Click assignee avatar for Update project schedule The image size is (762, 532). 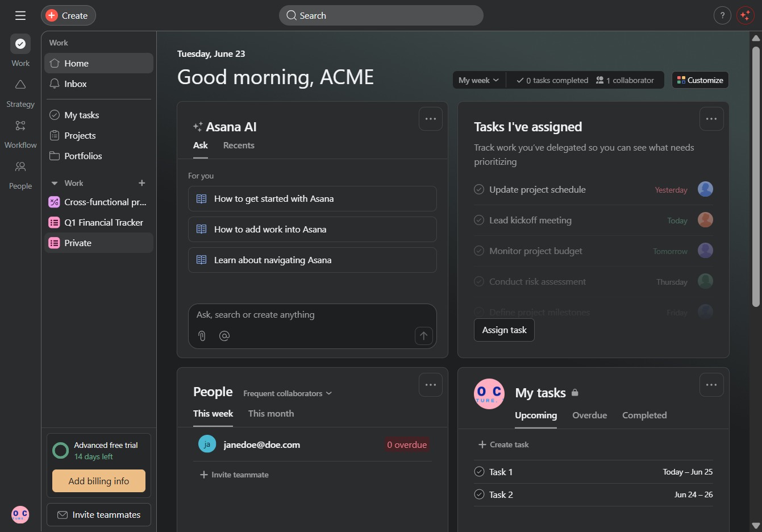pos(705,189)
